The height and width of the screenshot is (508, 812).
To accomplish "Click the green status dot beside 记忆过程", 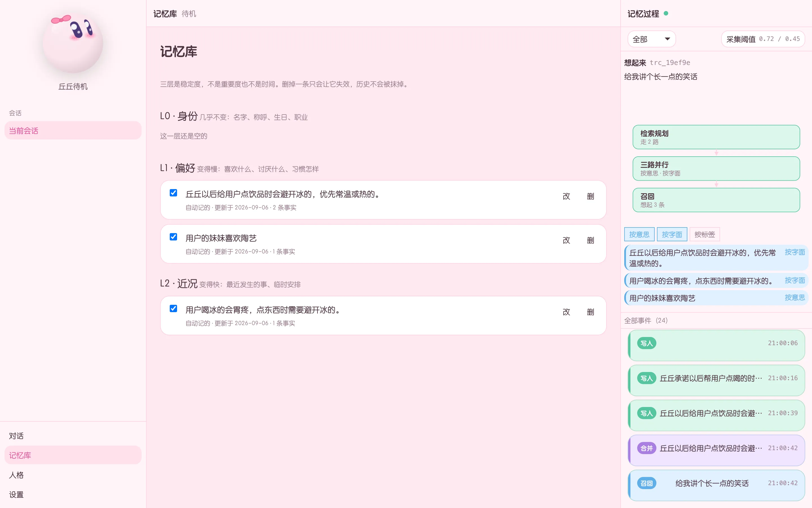I will click(666, 14).
